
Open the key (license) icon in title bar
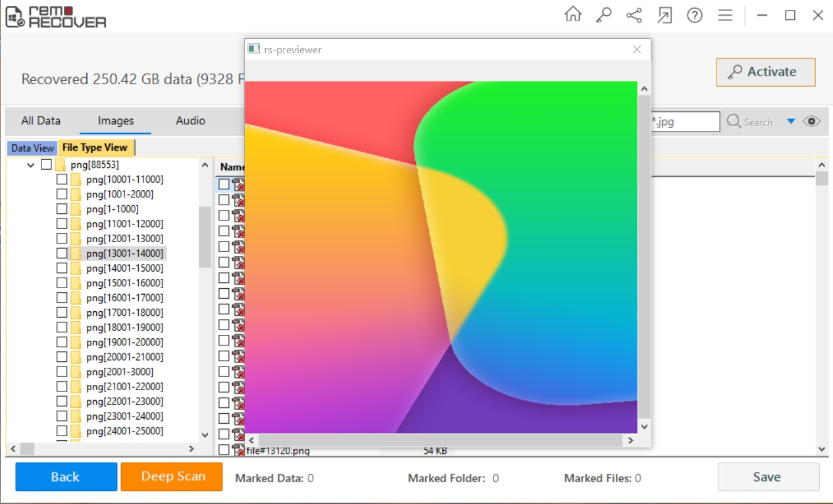(603, 15)
